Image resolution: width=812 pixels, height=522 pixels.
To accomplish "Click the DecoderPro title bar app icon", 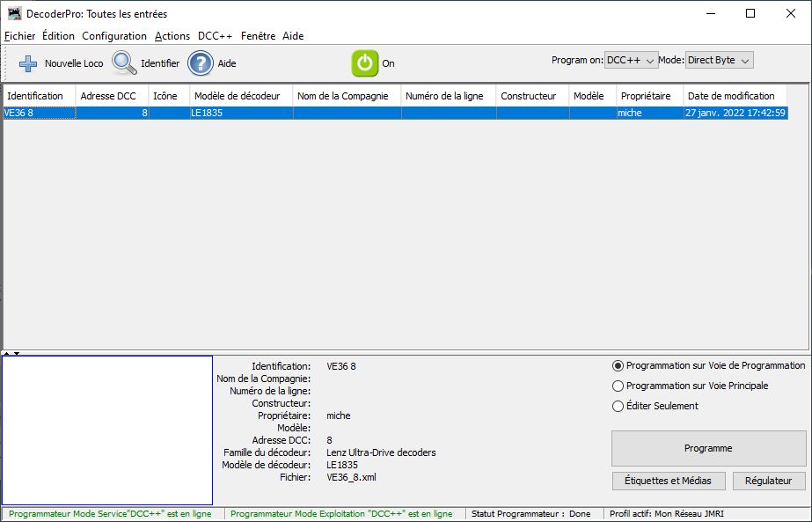I will [14, 13].
